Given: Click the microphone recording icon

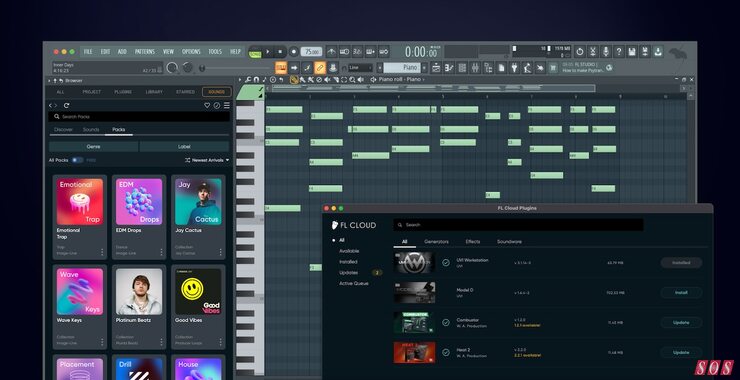Looking at the screenshot, I should (606, 51).
